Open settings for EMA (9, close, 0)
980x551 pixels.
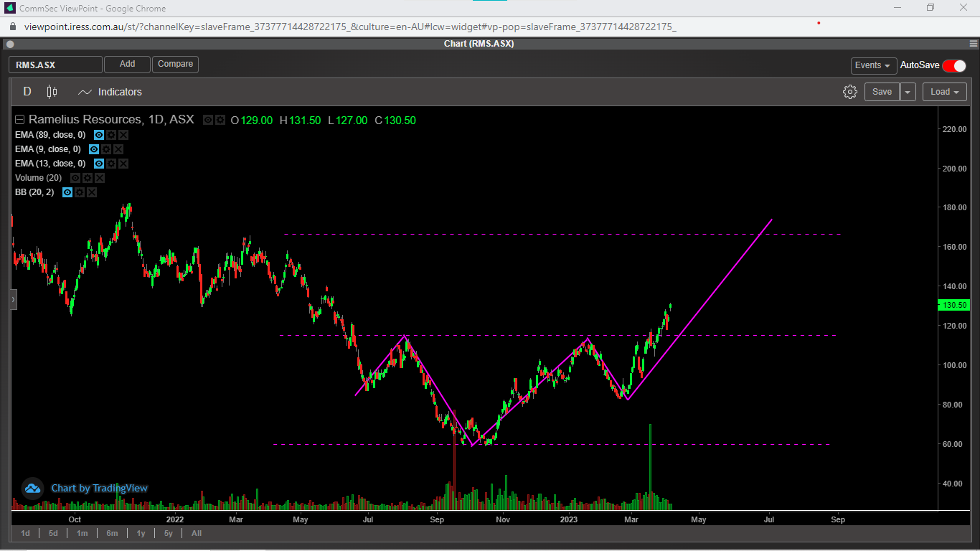point(106,149)
